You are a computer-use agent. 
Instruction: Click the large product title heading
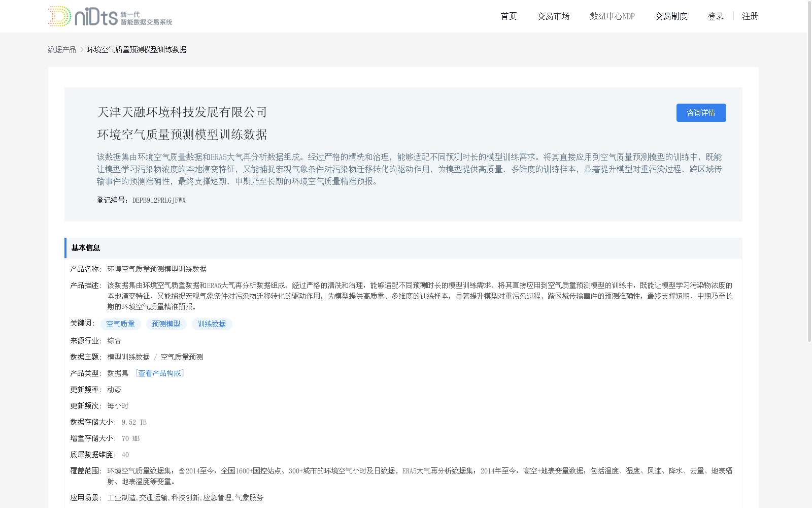click(182, 135)
